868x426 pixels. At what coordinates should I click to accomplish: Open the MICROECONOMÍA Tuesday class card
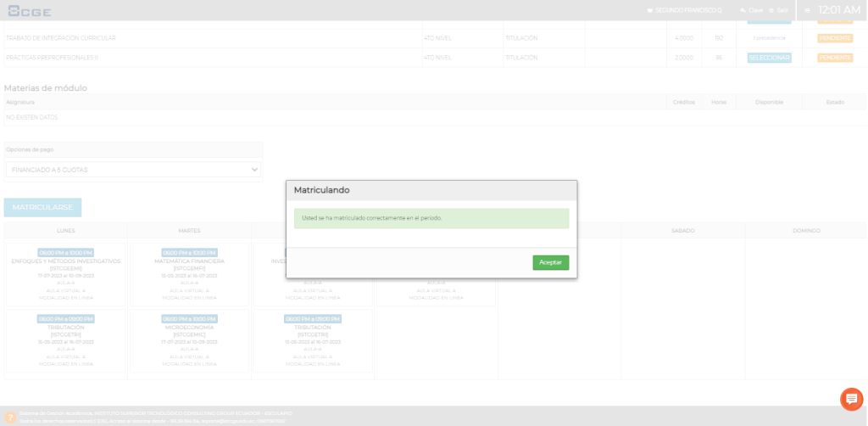pyautogui.click(x=189, y=340)
